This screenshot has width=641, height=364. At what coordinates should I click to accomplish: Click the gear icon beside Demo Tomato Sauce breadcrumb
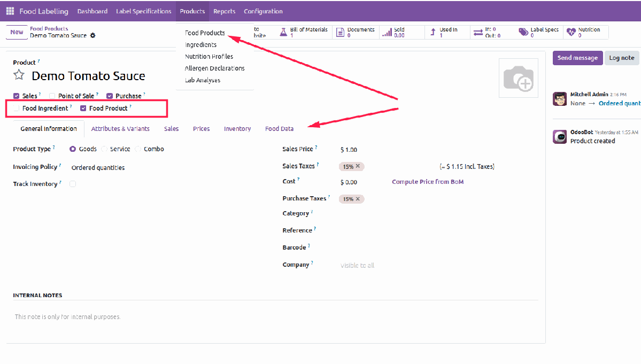(x=93, y=35)
